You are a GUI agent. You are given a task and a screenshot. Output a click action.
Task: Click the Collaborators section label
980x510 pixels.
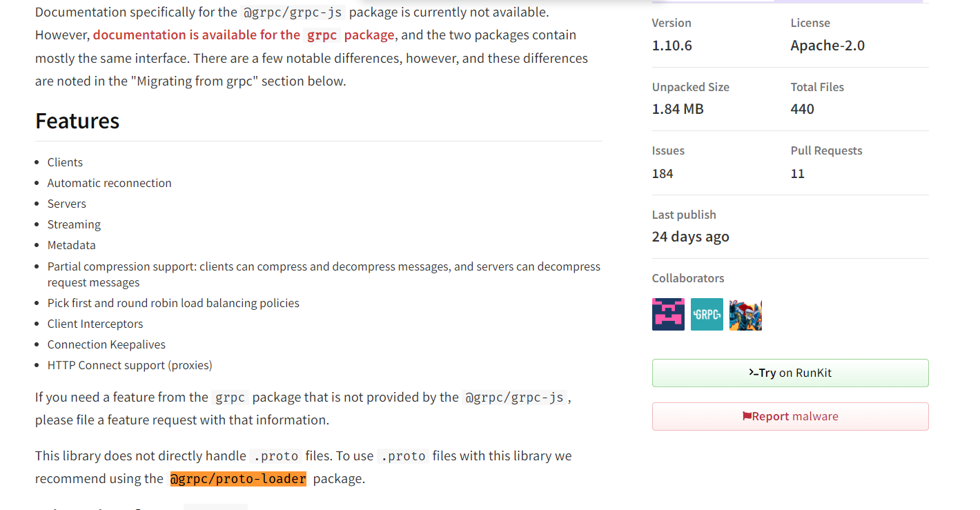(688, 278)
